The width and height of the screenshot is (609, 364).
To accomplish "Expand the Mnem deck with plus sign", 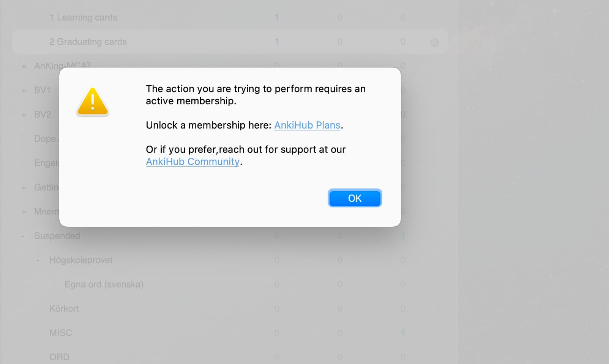I will tap(24, 212).
